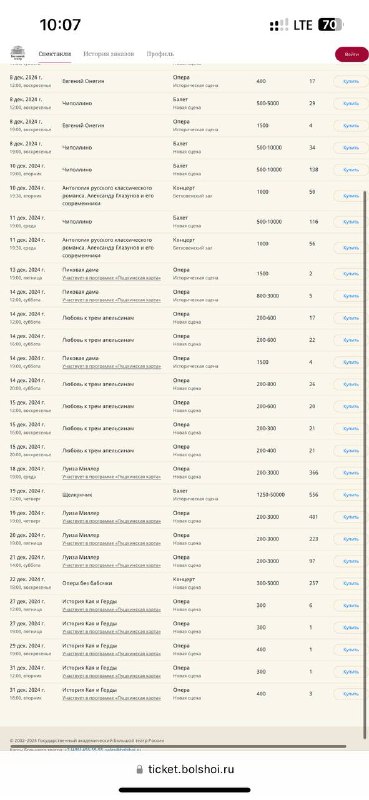The width and height of the screenshot is (369, 800).
Task: Switch to the Спектакли tab
Action: click(55, 54)
